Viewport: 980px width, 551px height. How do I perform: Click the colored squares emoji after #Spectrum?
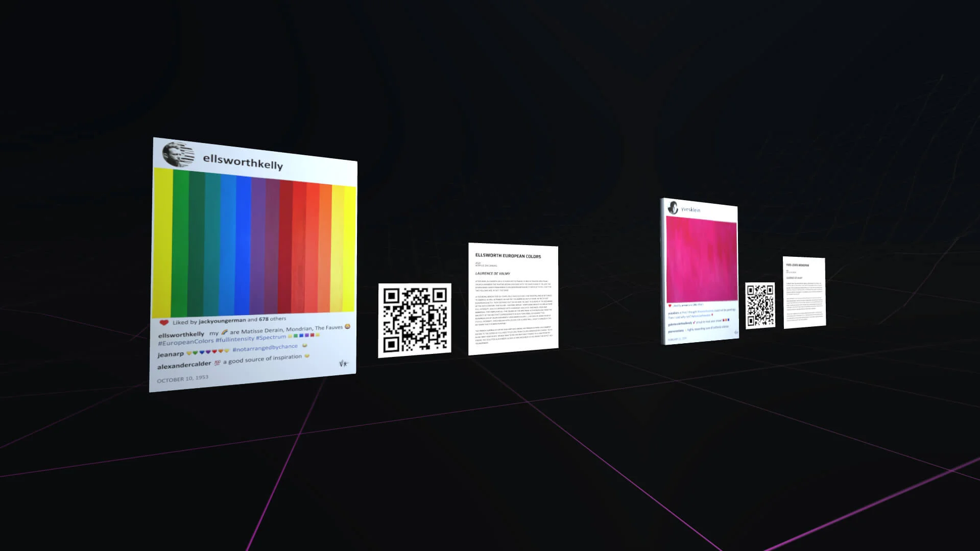(x=304, y=336)
